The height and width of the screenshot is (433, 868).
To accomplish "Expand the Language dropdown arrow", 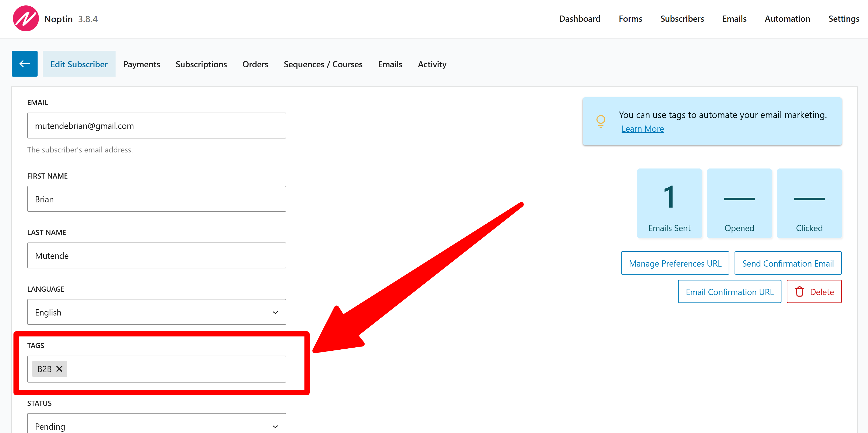I will [x=275, y=312].
